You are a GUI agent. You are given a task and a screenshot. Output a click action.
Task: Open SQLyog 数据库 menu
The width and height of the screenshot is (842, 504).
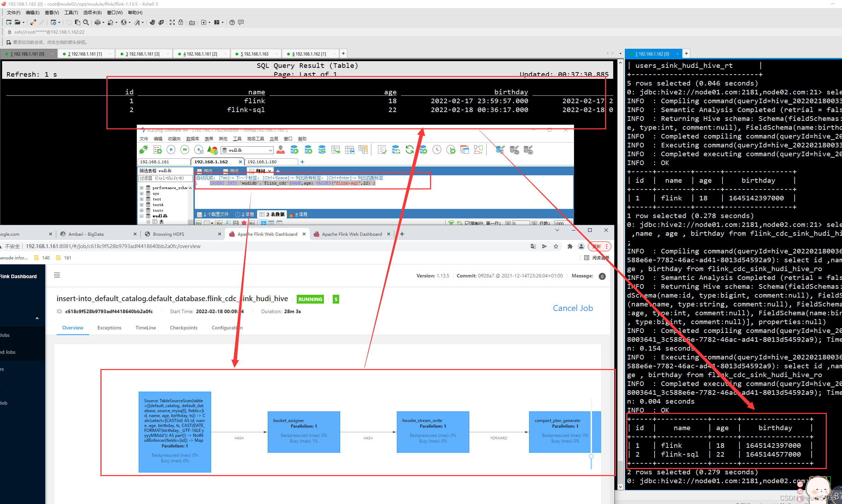(x=192, y=139)
